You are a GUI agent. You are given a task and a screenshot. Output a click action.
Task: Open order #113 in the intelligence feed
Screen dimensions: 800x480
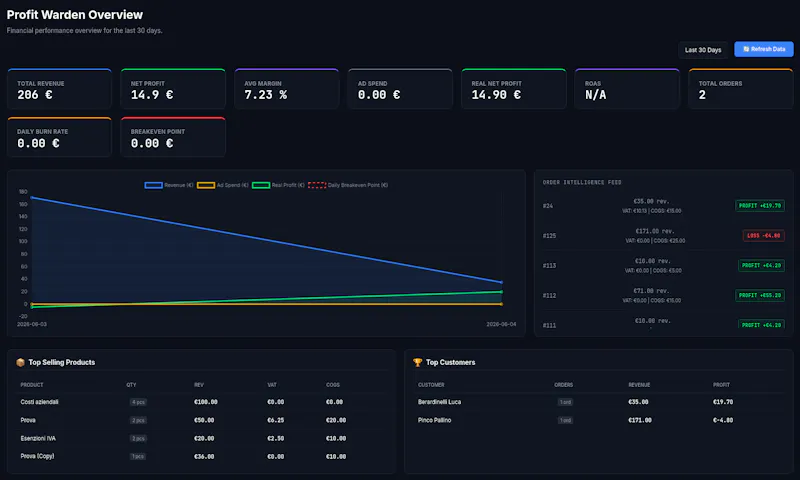(x=663, y=265)
